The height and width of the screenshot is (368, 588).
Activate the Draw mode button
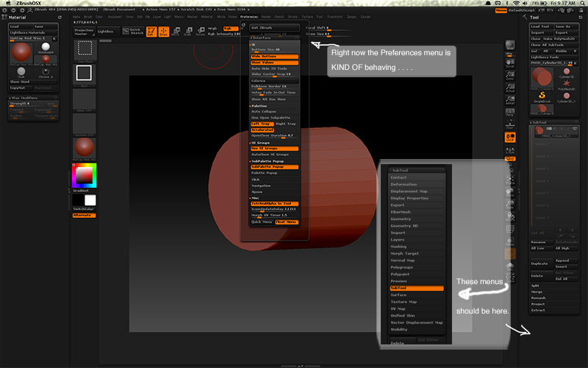pos(163,32)
